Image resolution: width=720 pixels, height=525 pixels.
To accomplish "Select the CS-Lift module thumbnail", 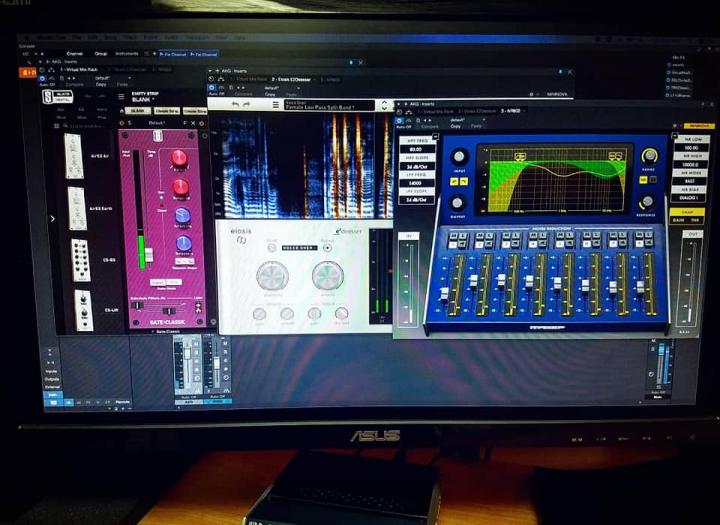I will [84, 310].
